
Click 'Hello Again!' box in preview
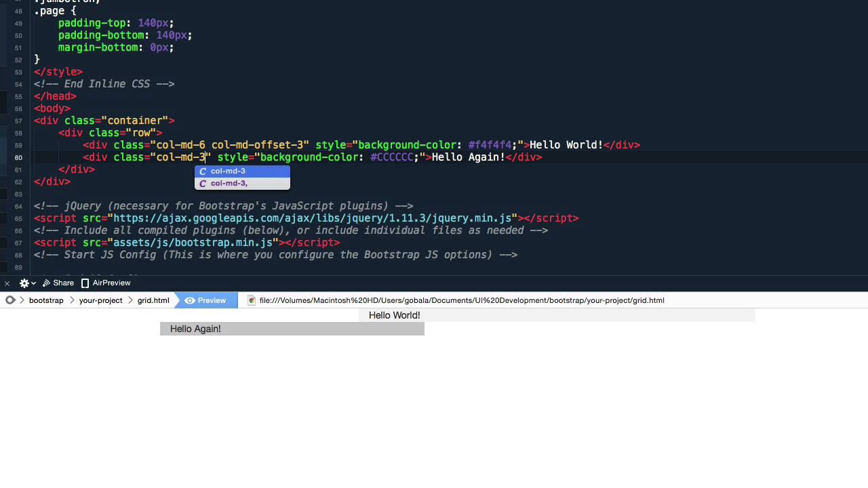click(292, 329)
